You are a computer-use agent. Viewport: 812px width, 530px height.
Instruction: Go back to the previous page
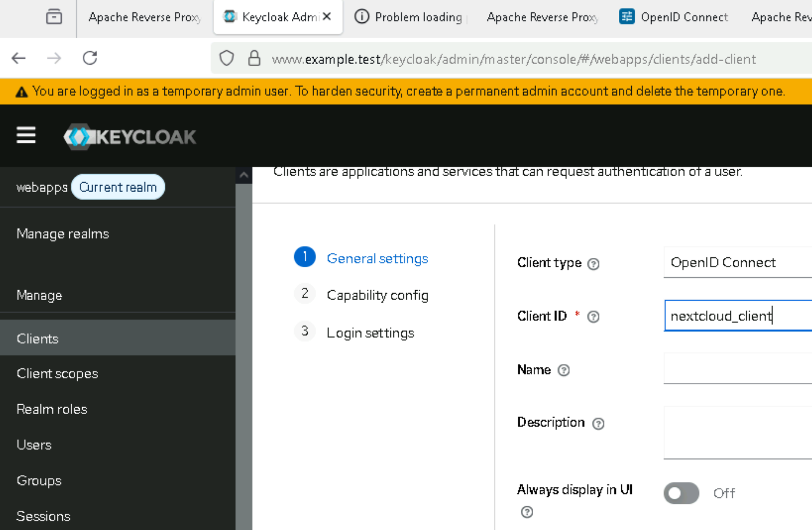pos(19,58)
